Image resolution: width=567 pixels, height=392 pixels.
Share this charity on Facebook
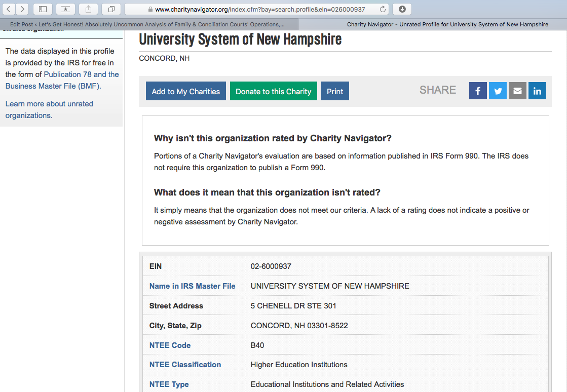pyautogui.click(x=478, y=91)
